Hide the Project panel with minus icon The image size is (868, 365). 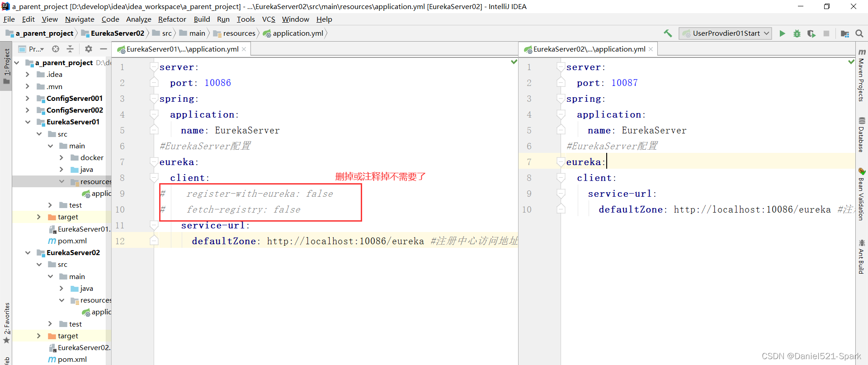(104, 49)
